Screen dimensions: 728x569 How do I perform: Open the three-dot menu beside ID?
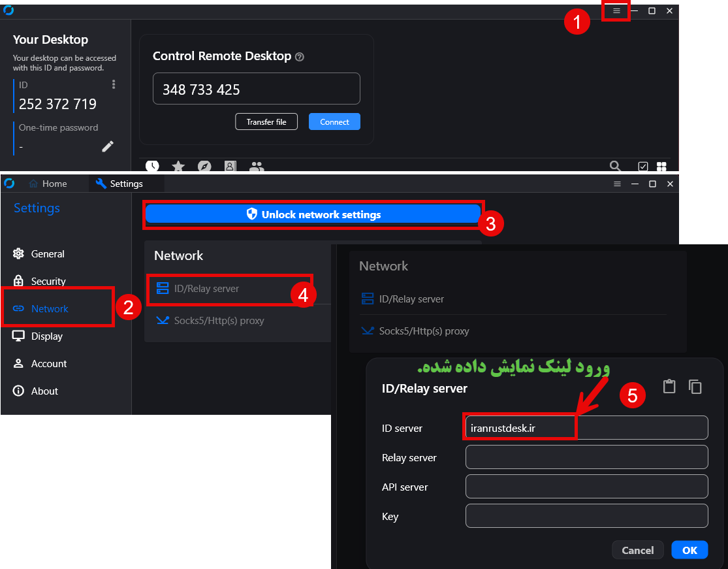coord(114,84)
